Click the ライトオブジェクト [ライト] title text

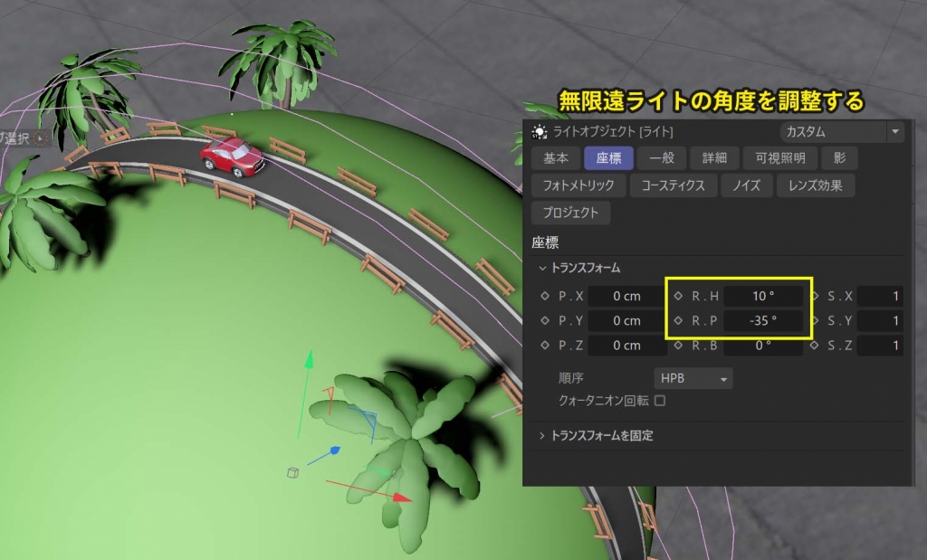[613, 132]
